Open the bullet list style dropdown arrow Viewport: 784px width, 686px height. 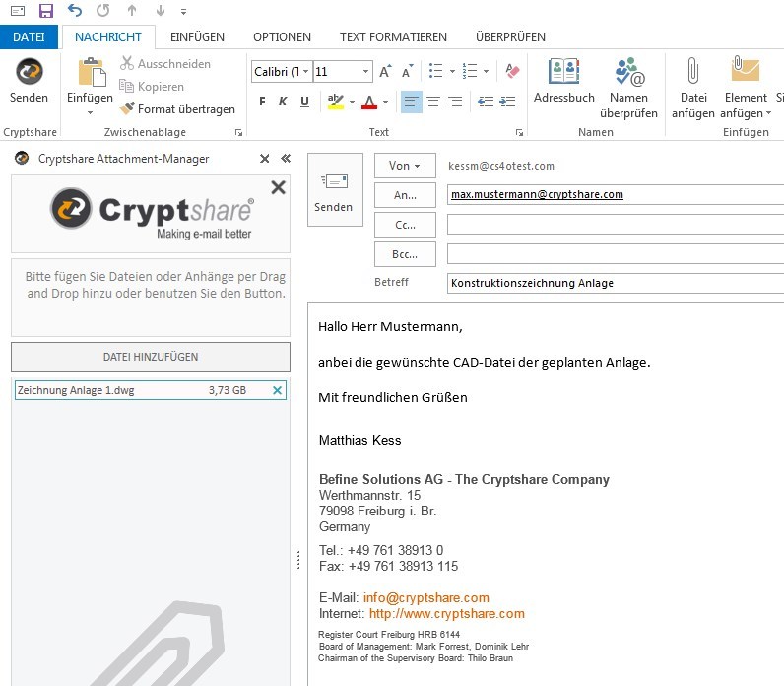(452, 72)
